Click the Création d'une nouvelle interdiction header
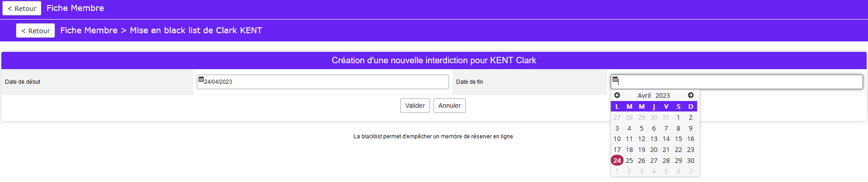Image resolution: width=868 pixels, height=182 pixels. tap(434, 61)
